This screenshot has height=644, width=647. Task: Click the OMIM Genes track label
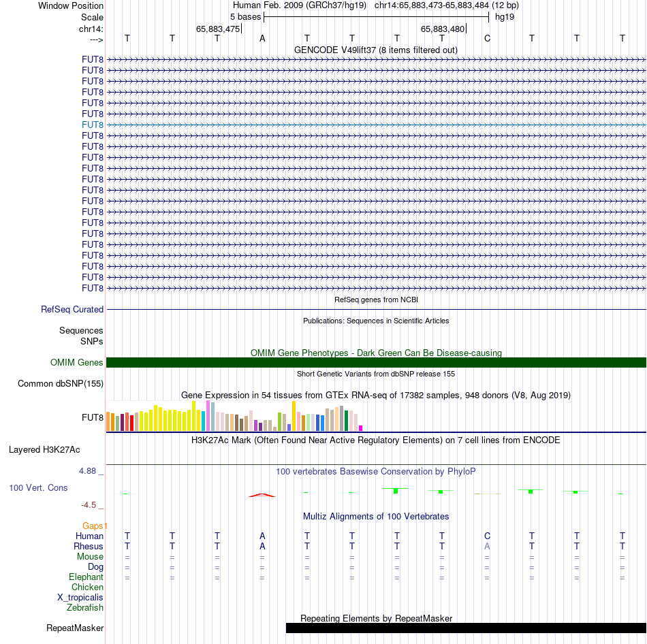[77, 362]
